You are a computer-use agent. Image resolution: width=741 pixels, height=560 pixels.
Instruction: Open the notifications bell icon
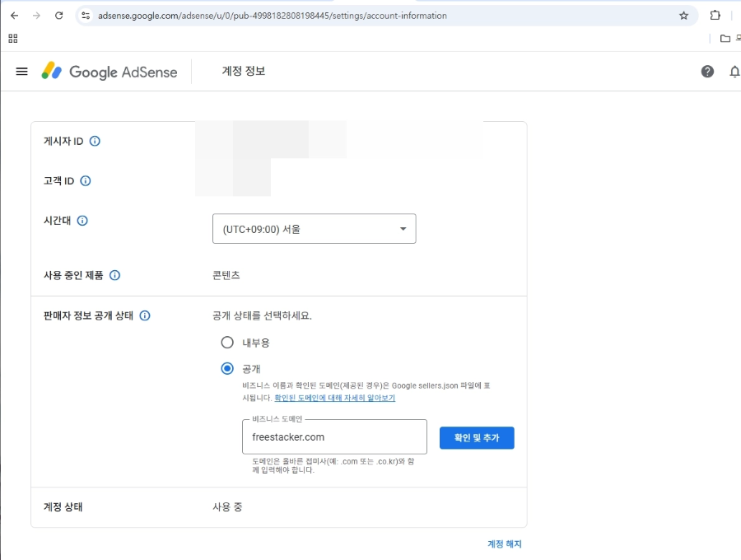[734, 72]
